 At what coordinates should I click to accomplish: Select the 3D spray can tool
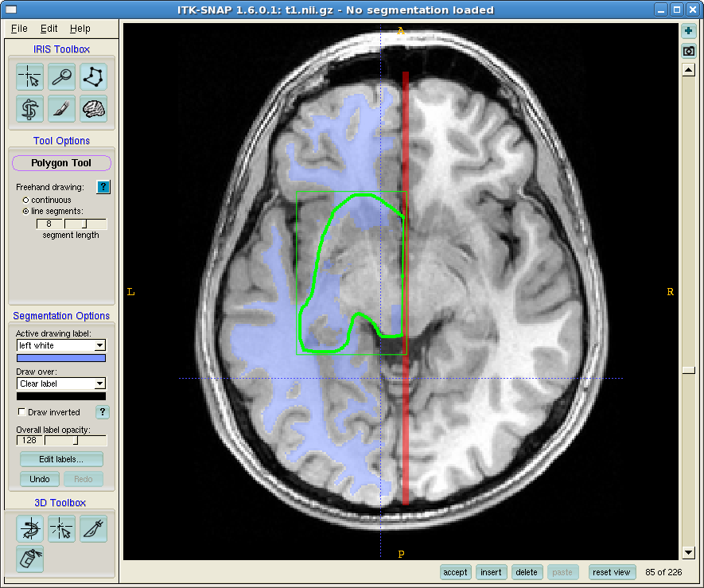pos(30,559)
